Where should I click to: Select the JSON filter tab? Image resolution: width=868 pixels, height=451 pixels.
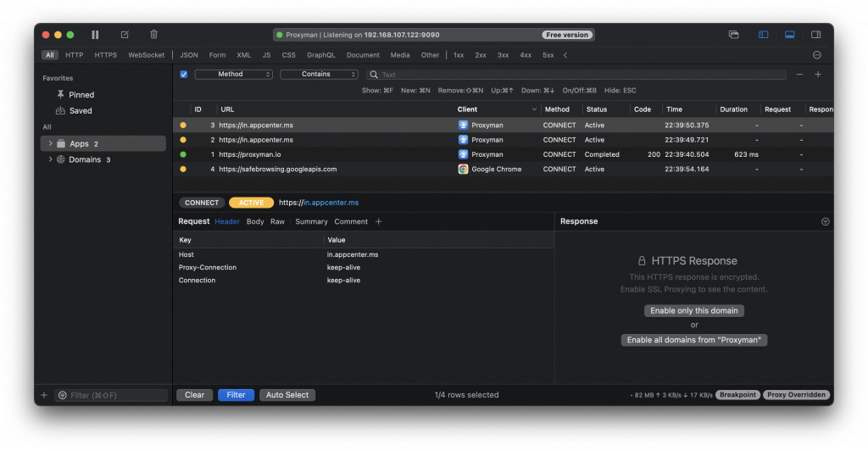pyautogui.click(x=189, y=55)
